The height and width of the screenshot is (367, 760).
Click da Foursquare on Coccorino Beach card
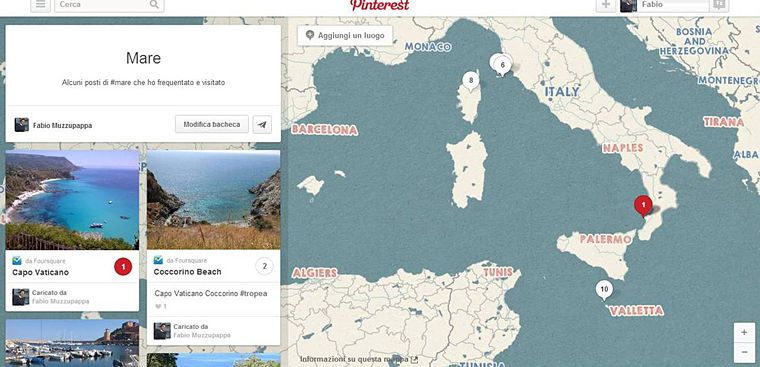187,260
